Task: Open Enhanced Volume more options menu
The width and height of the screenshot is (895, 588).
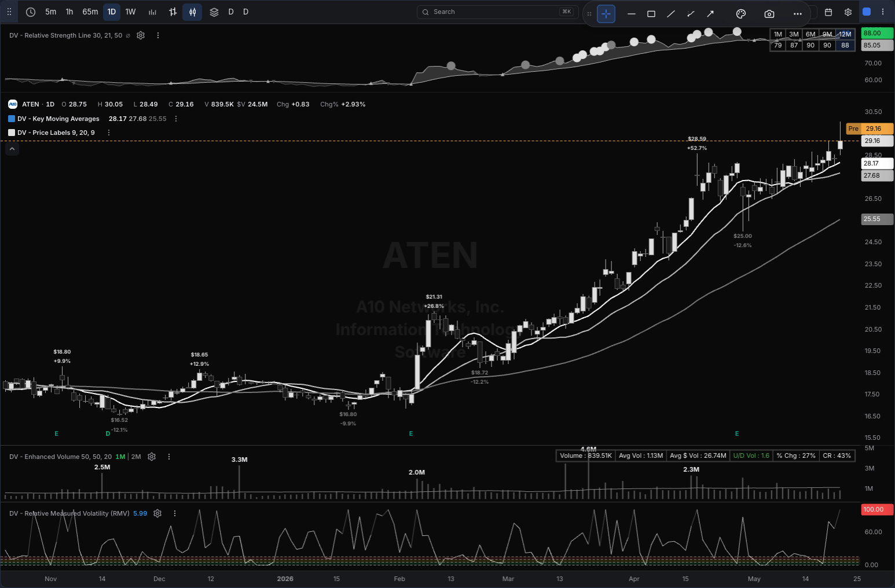Action: click(169, 457)
